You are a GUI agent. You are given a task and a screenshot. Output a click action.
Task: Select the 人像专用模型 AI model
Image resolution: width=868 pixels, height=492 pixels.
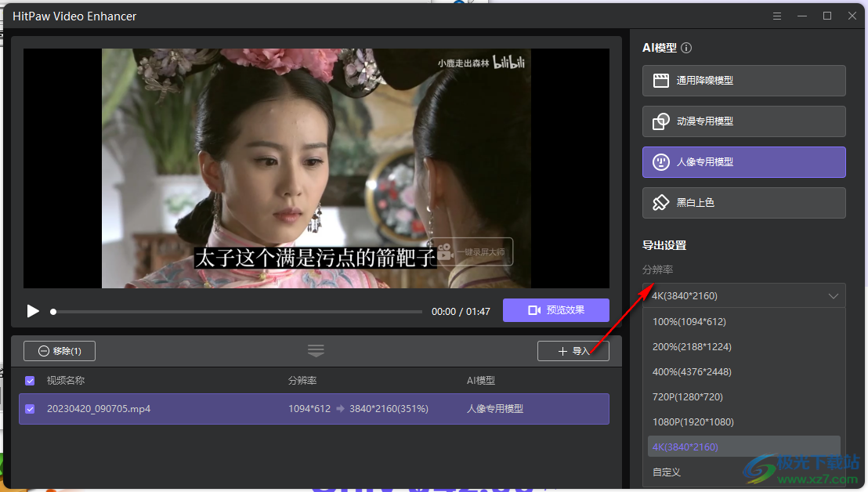[743, 162]
